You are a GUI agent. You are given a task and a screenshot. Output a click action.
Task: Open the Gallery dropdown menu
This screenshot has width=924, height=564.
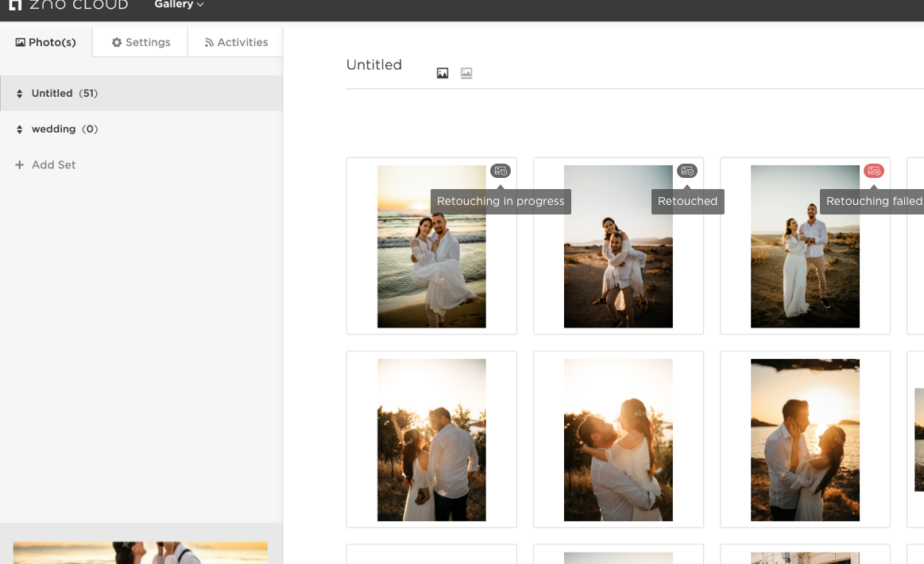179,5
